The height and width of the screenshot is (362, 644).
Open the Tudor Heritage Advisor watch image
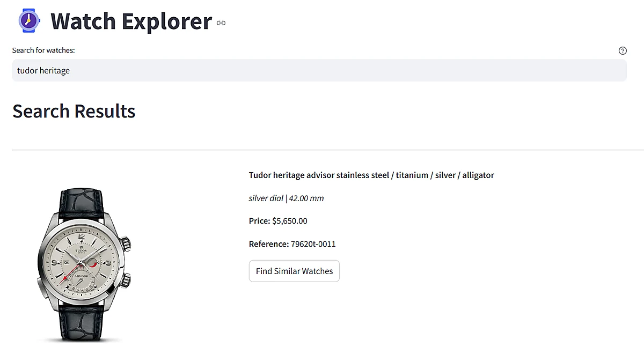pyautogui.click(x=84, y=265)
